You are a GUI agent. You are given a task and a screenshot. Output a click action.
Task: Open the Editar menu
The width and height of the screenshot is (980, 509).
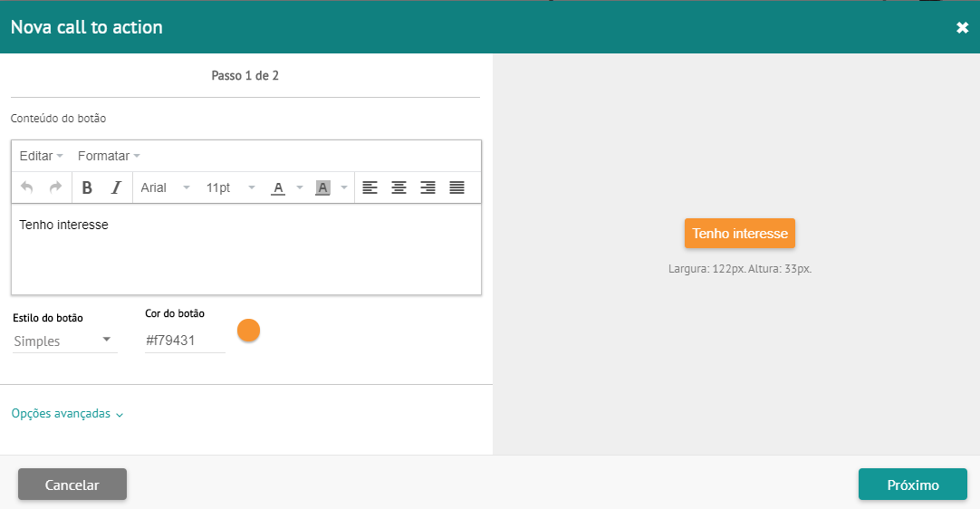42,156
